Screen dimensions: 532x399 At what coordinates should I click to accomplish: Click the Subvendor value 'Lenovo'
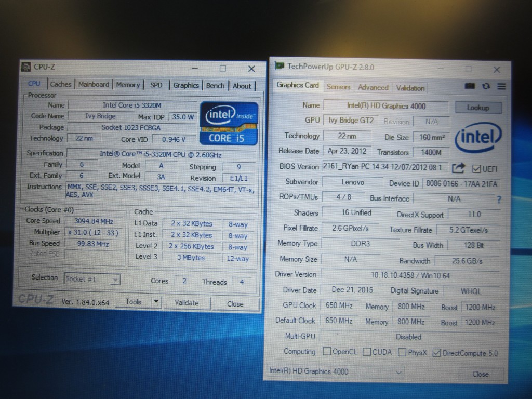click(x=353, y=182)
